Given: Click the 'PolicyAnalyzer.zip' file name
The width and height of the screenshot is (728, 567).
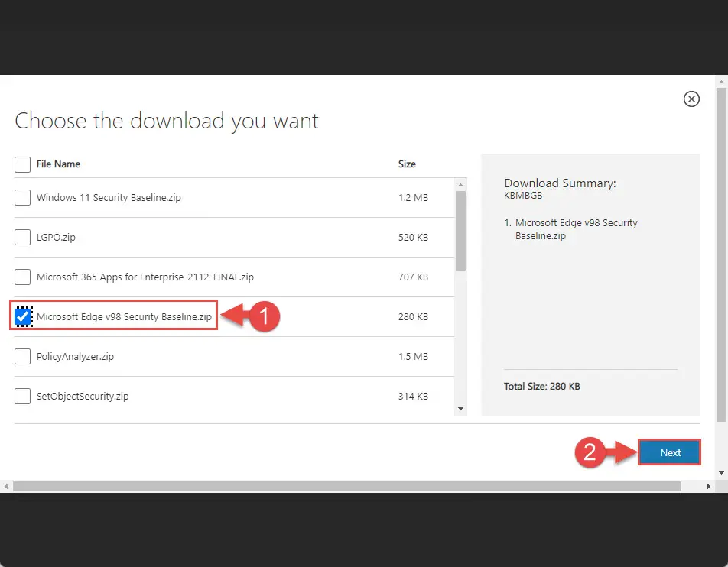Looking at the screenshot, I should [75, 356].
